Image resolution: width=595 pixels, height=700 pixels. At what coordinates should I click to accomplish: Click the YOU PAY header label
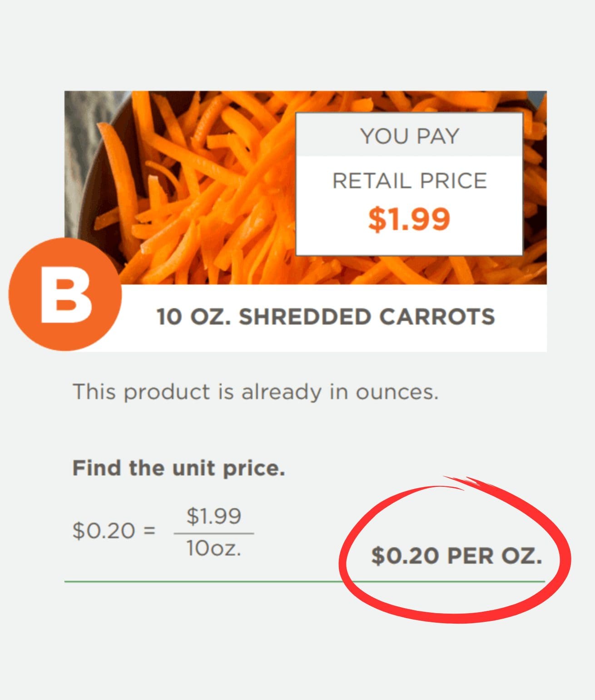(x=410, y=136)
